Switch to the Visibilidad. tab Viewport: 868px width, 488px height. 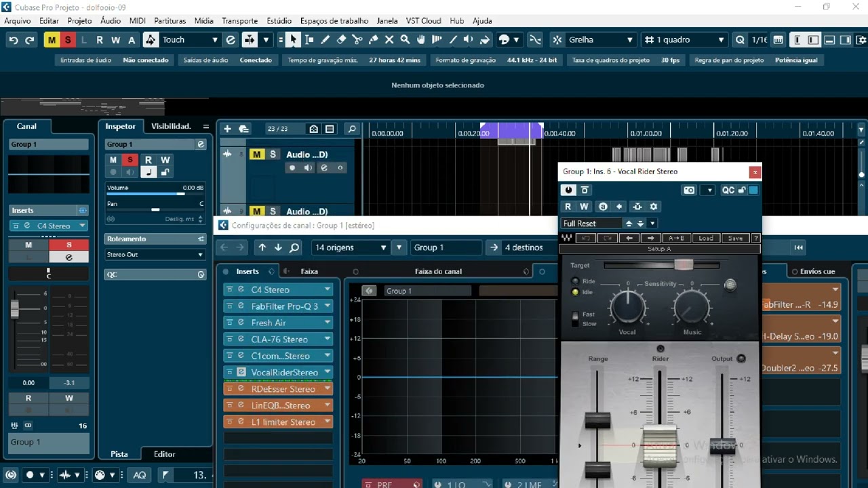[171, 126]
